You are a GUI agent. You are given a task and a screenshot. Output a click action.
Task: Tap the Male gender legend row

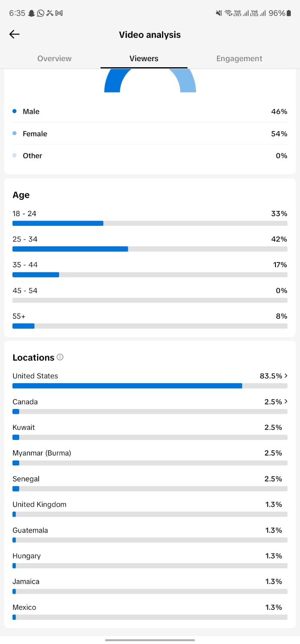click(150, 111)
